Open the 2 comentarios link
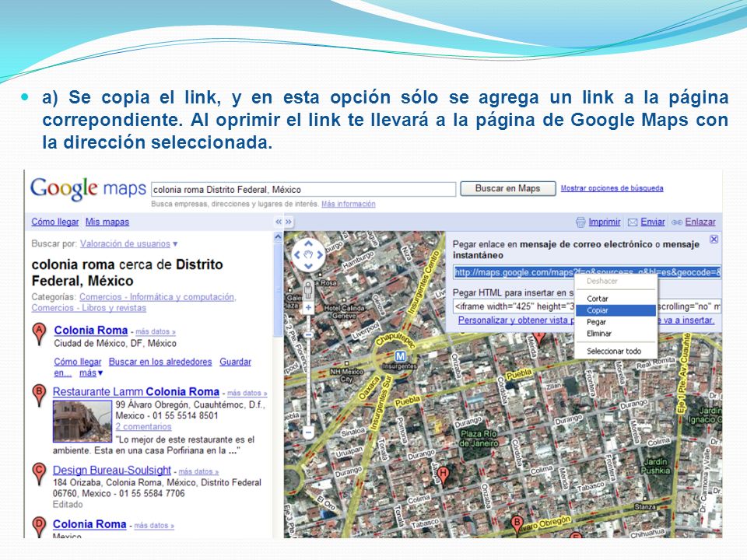The height and width of the screenshot is (560, 747). click(143, 427)
